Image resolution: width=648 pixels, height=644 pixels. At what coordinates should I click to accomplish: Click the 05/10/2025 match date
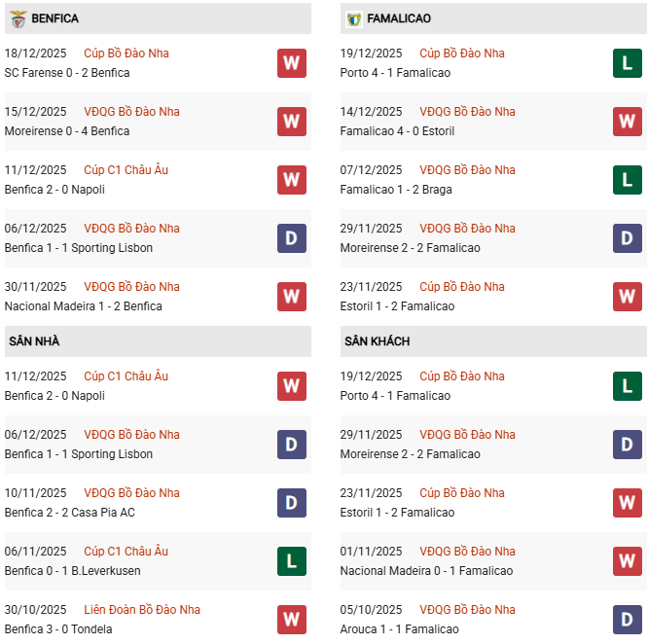click(371, 610)
